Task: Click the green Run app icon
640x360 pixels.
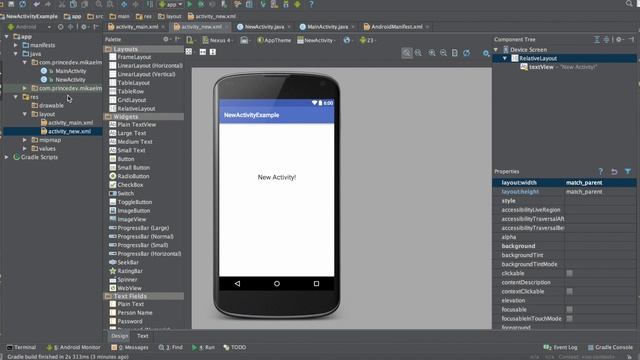Action: [190, 4]
